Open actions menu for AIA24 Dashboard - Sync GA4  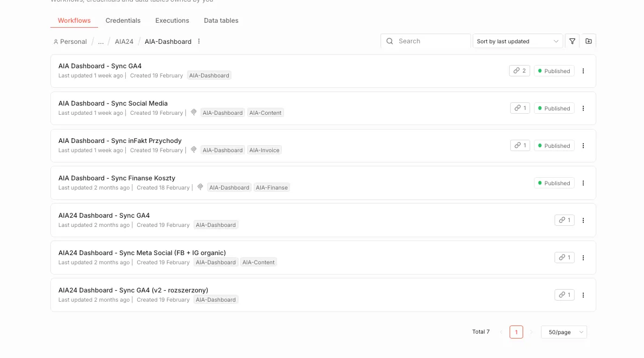pyautogui.click(x=583, y=220)
